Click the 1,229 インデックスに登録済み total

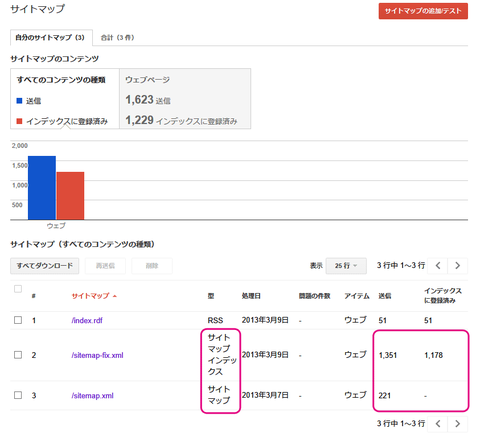point(181,120)
